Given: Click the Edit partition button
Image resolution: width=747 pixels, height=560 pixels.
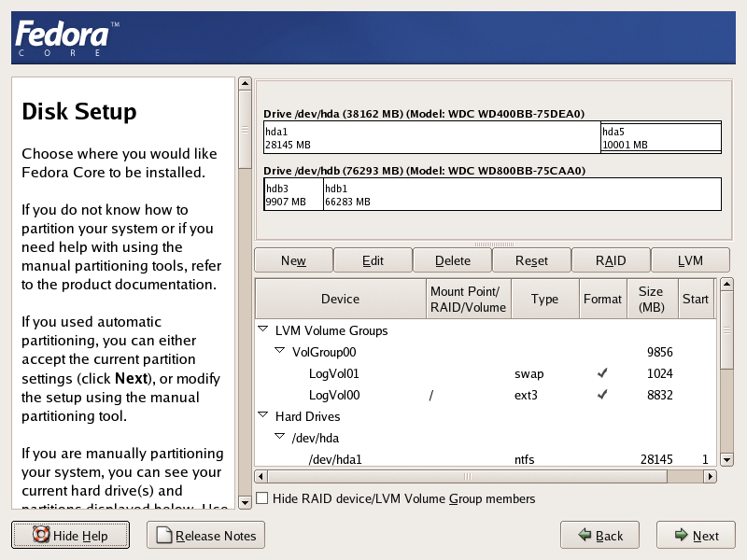Looking at the screenshot, I should tap(373, 260).
